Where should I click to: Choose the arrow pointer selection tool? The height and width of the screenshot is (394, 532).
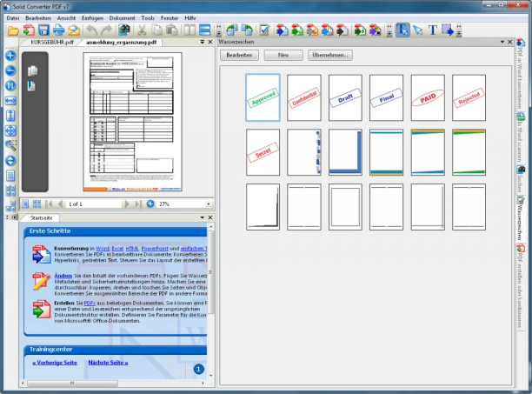418,30
